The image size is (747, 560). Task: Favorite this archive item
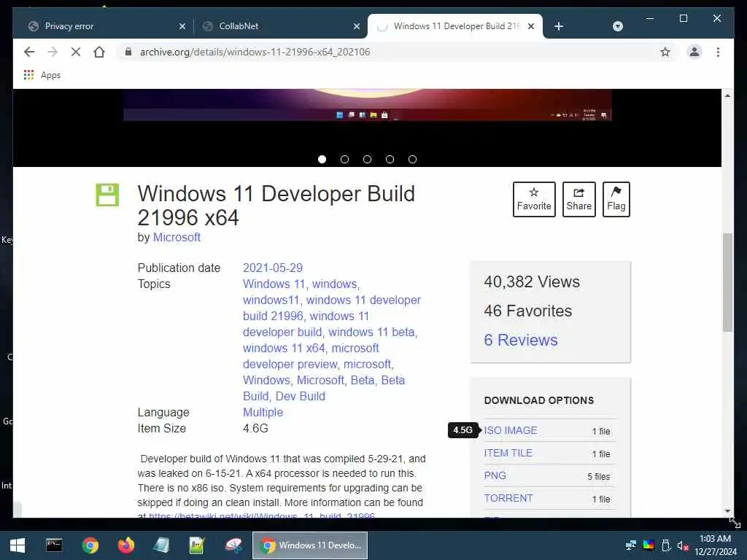[x=534, y=199]
